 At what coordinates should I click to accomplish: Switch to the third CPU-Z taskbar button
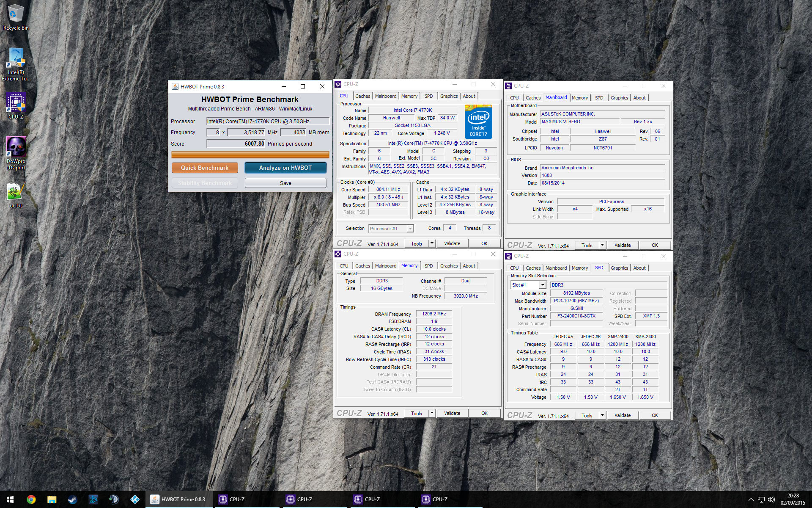point(382,500)
